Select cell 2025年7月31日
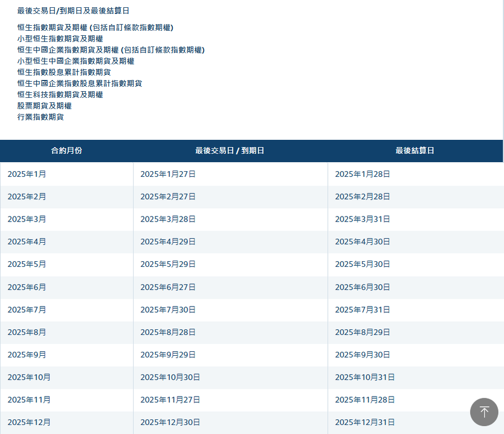 (x=415, y=310)
